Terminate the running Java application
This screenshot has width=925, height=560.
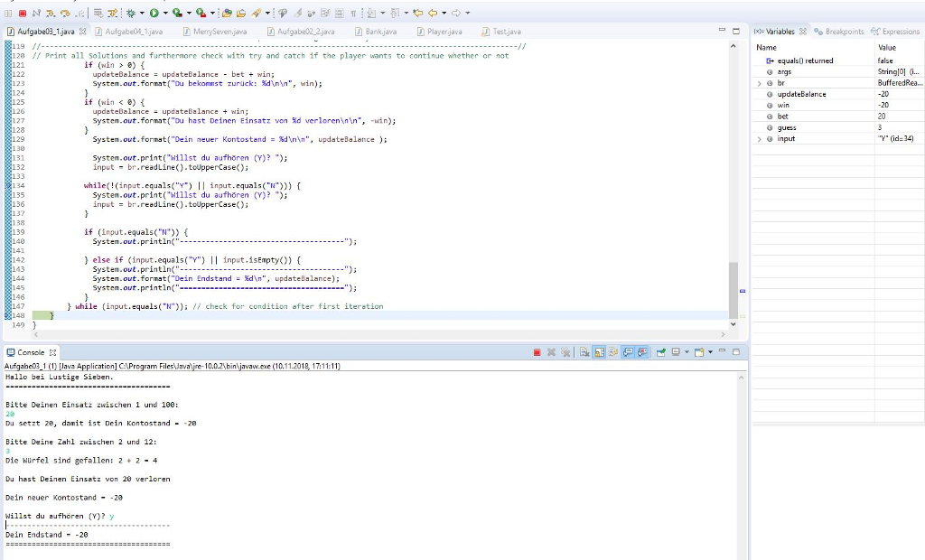pyautogui.click(x=537, y=352)
